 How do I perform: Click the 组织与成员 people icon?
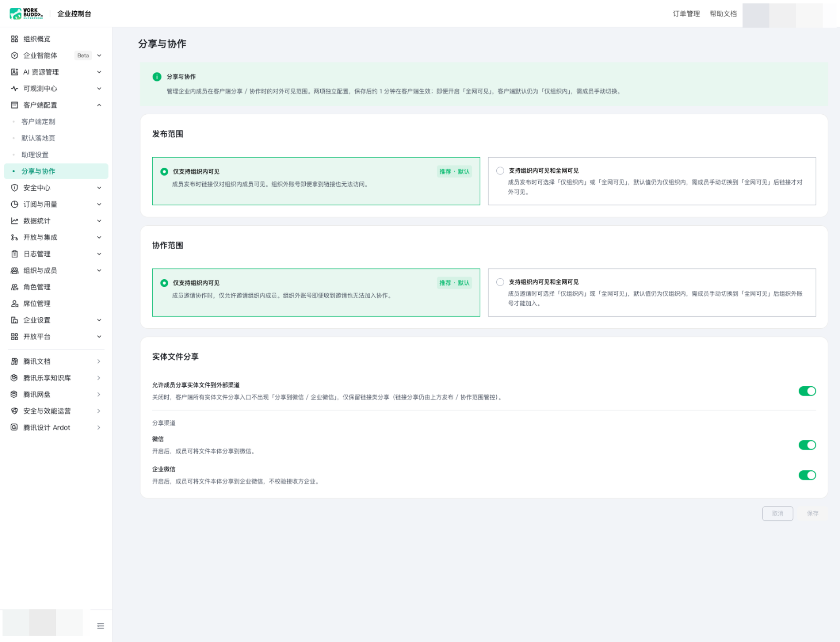click(x=15, y=270)
